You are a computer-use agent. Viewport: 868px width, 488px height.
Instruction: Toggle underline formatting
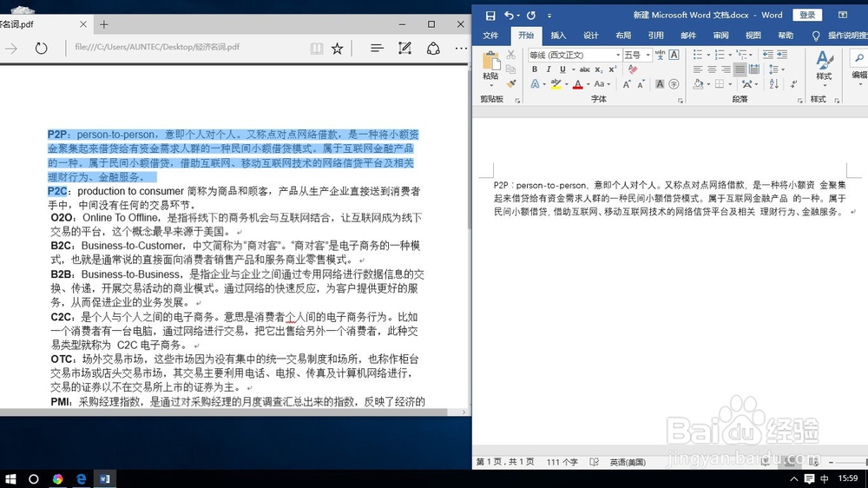(562, 69)
